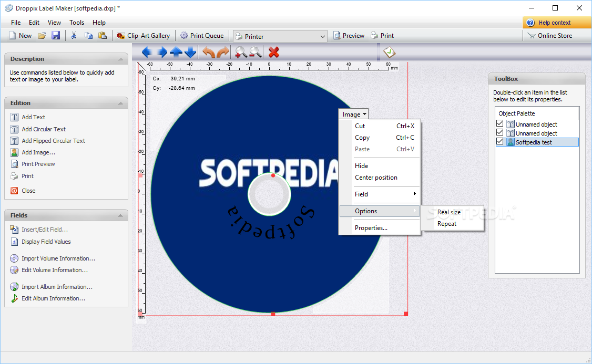
Task: Click Edit Volume Information...
Action: point(49,270)
